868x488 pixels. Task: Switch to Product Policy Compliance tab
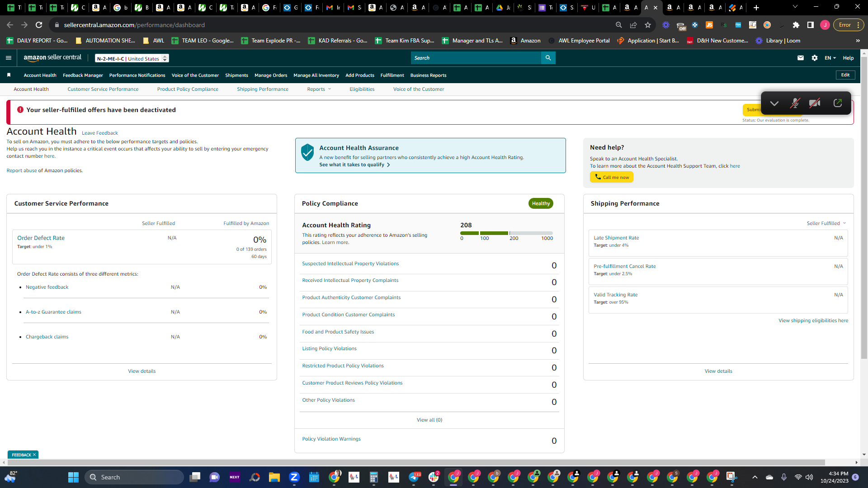coord(188,89)
